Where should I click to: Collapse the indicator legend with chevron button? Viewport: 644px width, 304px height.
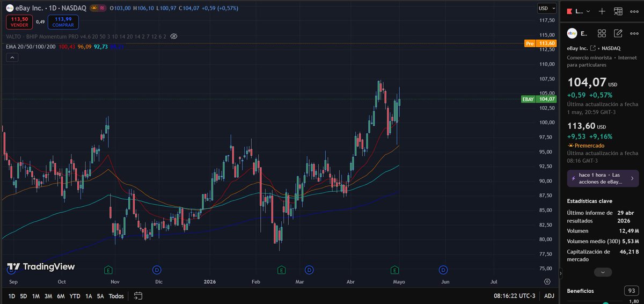pos(12,57)
